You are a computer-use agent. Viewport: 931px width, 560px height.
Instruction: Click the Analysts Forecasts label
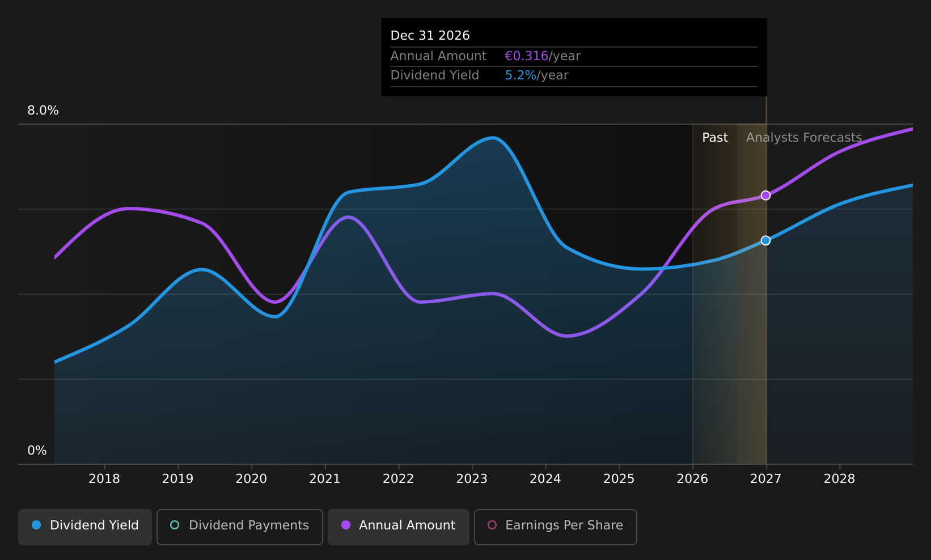(x=804, y=138)
